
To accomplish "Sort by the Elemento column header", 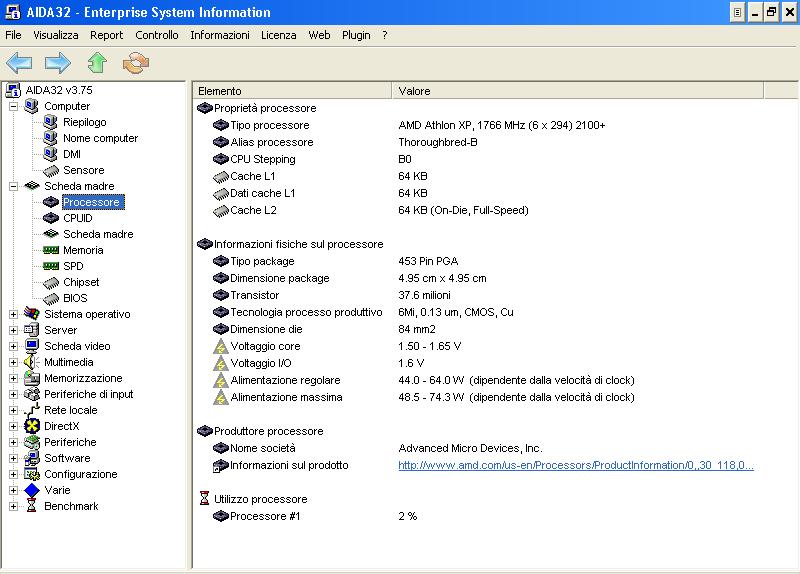I will 292,91.
